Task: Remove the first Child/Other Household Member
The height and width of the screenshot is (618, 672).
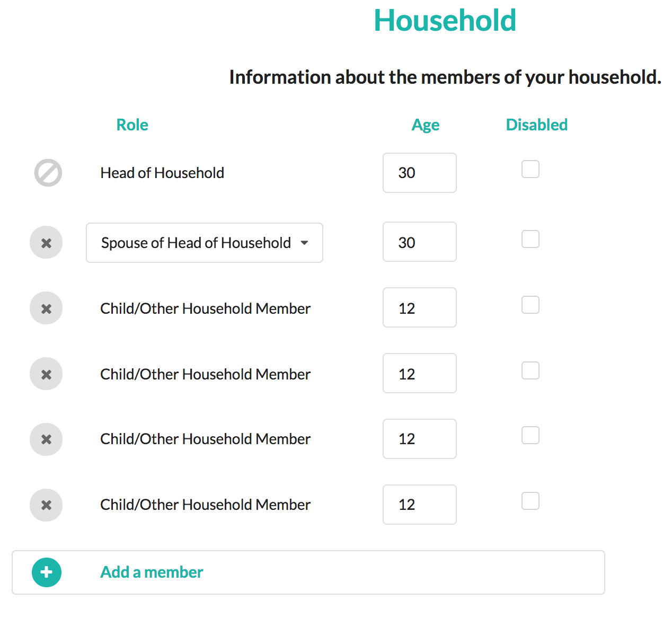Action: pyautogui.click(x=46, y=308)
